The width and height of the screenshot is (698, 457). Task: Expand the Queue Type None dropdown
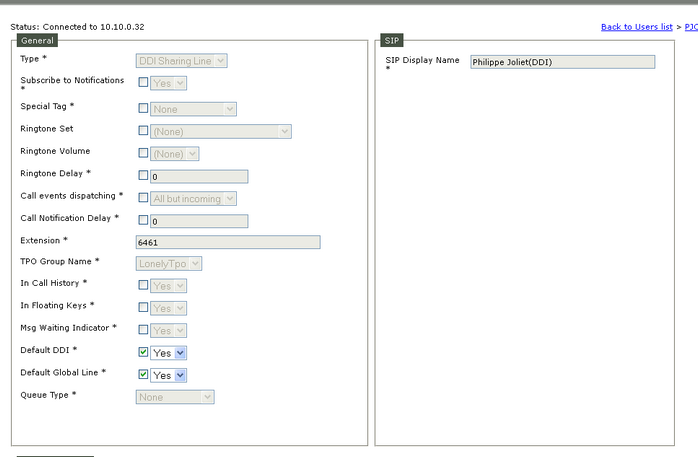coord(175,397)
